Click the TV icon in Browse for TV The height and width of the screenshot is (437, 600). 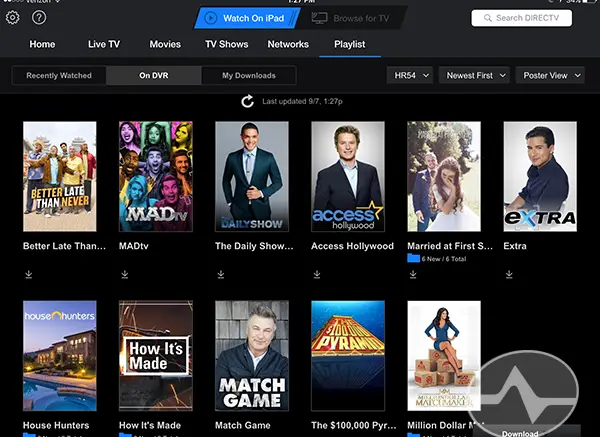click(x=320, y=18)
